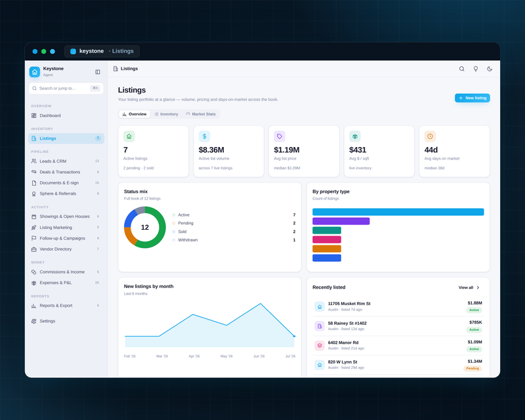This screenshot has width=525, height=420.
Task: Click the Active badge on 6402 Manor Rd
Action: click(x=474, y=349)
